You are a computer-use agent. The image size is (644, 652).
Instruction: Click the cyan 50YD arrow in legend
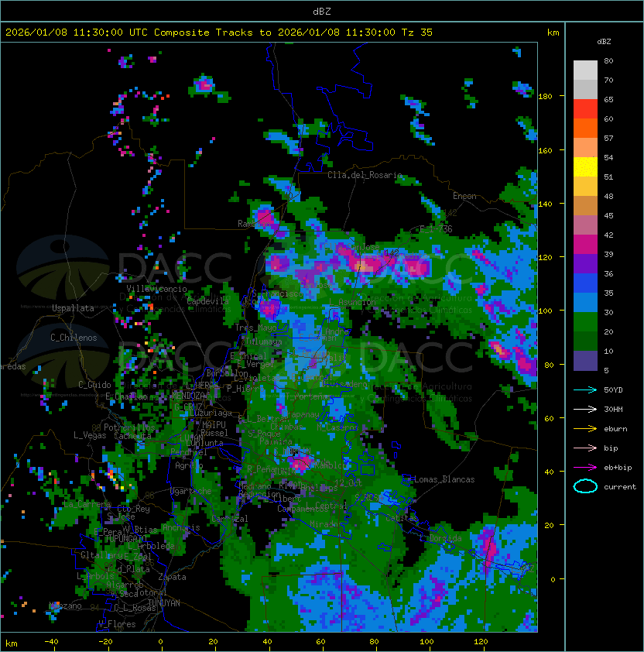point(585,390)
